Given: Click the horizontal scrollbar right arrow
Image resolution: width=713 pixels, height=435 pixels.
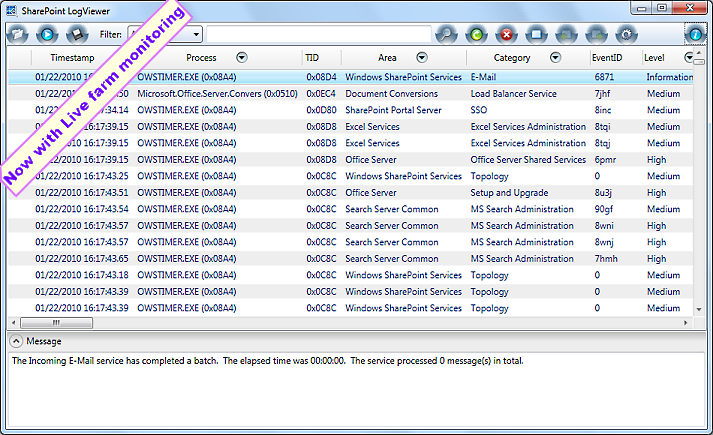Looking at the screenshot, I should click(685, 323).
